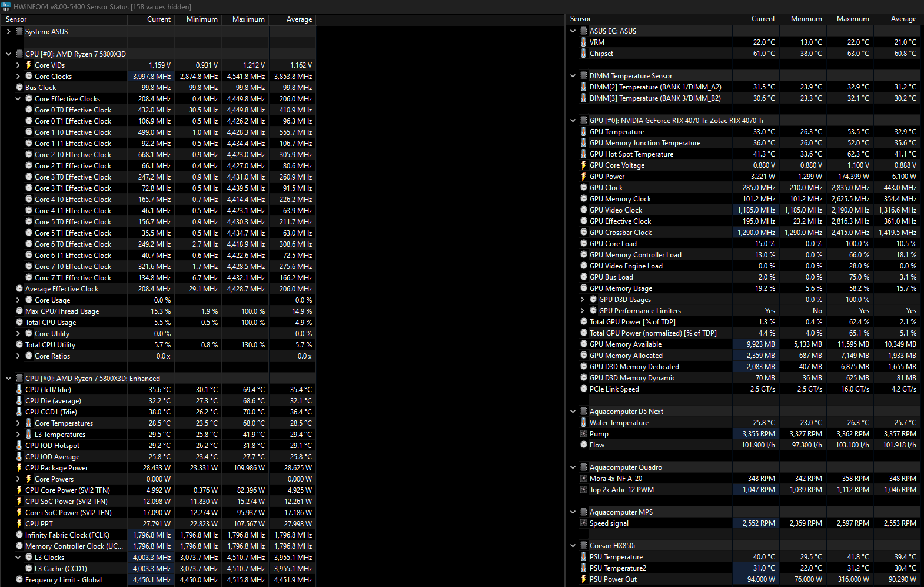This screenshot has height=587, width=924.
Task: Click the HWiNFO64 app icon in title bar
Action: click(x=6, y=6)
